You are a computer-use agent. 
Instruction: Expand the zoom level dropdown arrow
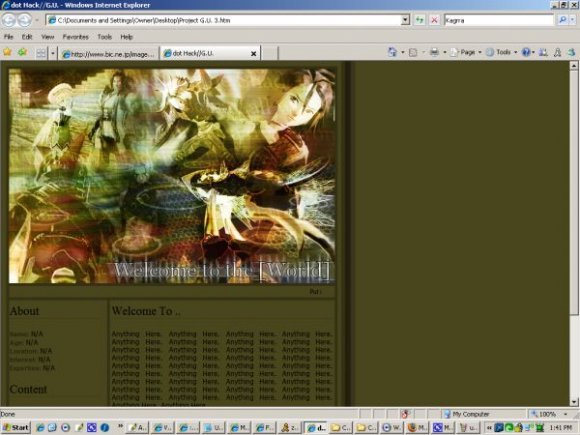point(565,414)
